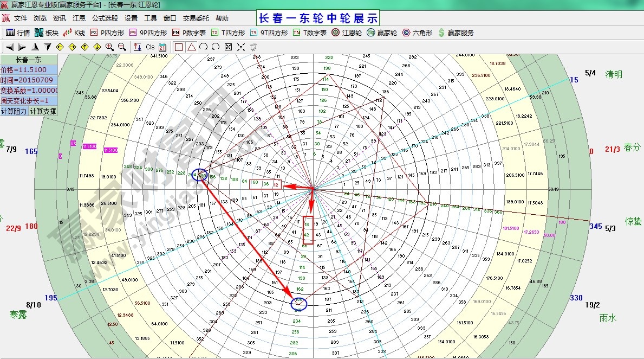Toggle the triangle drawing tool

point(192,47)
